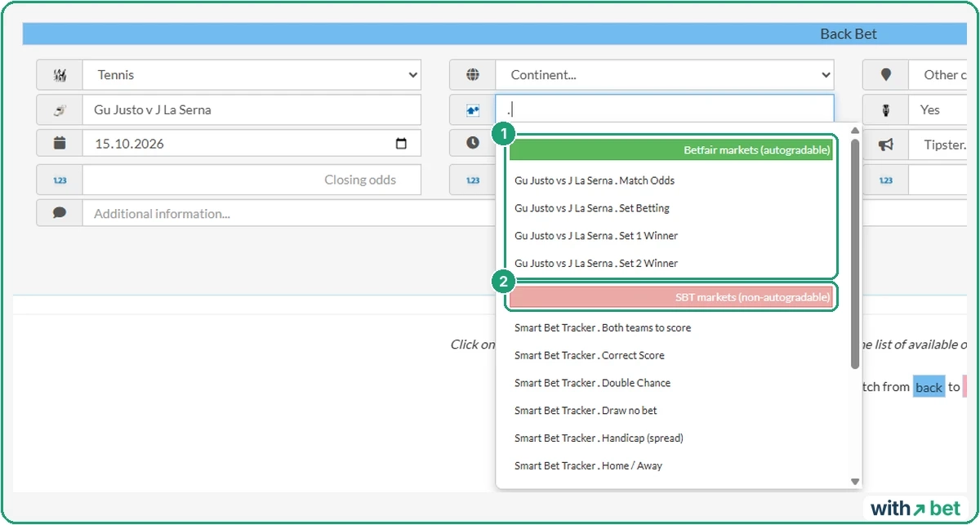Click the SBT markets (non-autogradable) header
Viewport: 980px width, 525px height.
coord(670,297)
